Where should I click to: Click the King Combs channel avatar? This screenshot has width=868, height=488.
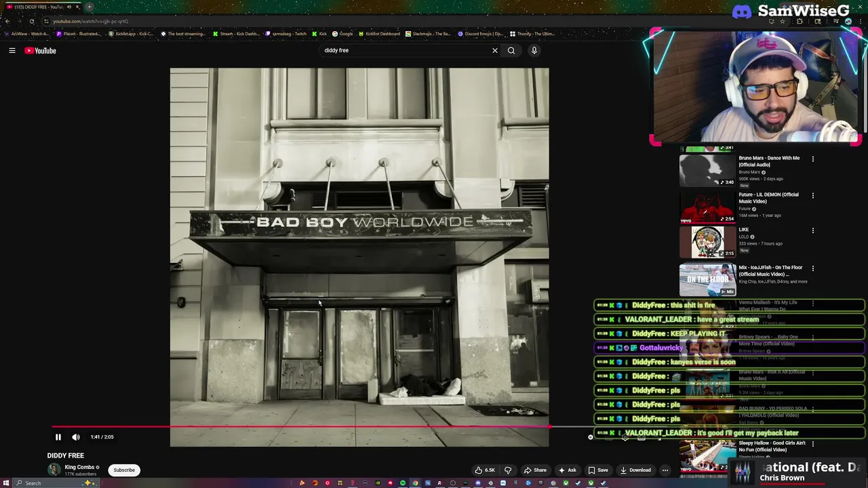(x=54, y=470)
